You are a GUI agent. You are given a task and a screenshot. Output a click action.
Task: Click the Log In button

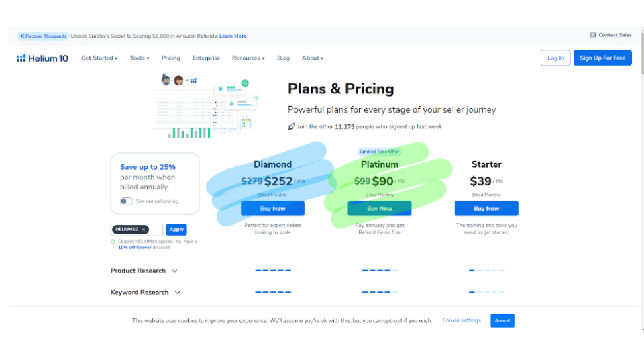tap(555, 58)
